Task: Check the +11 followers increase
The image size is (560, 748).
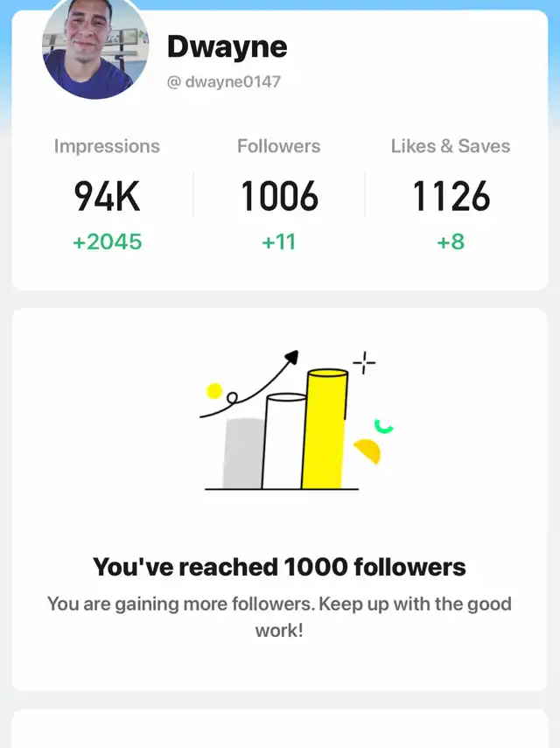Action: [x=279, y=241]
